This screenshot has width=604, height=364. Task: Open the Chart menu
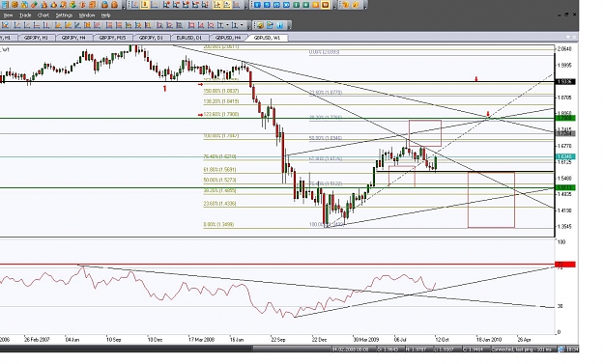(x=43, y=15)
